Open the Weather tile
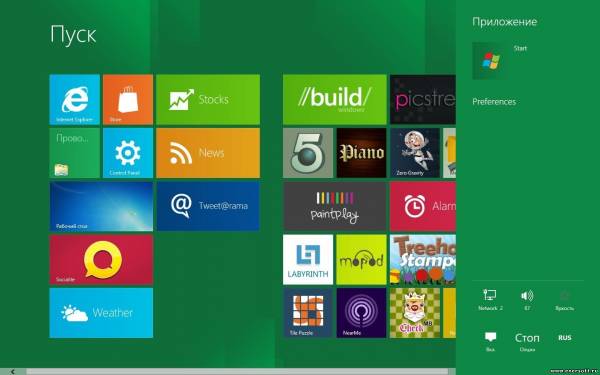Screen dimensions: 600x375 (x=101, y=313)
